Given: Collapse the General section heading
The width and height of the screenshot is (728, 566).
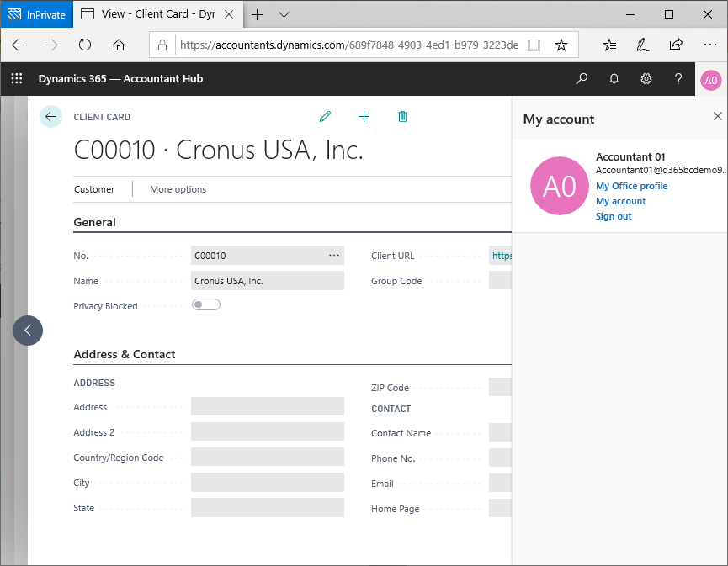Looking at the screenshot, I should point(95,222).
